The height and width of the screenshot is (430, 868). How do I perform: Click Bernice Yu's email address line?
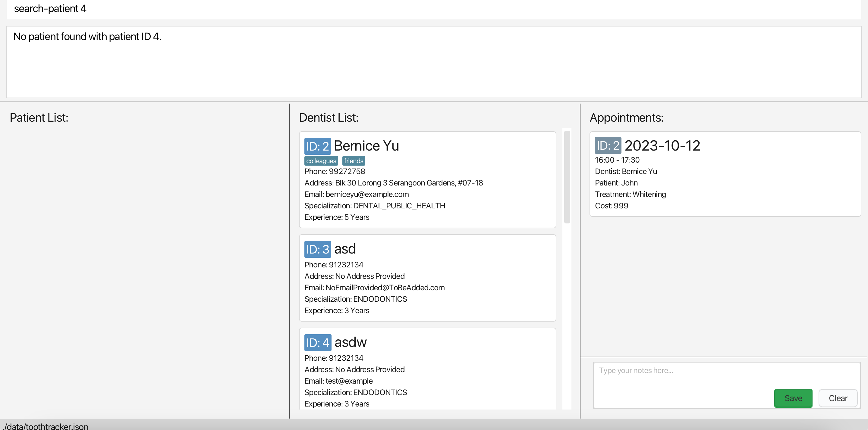(x=357, y=194)
